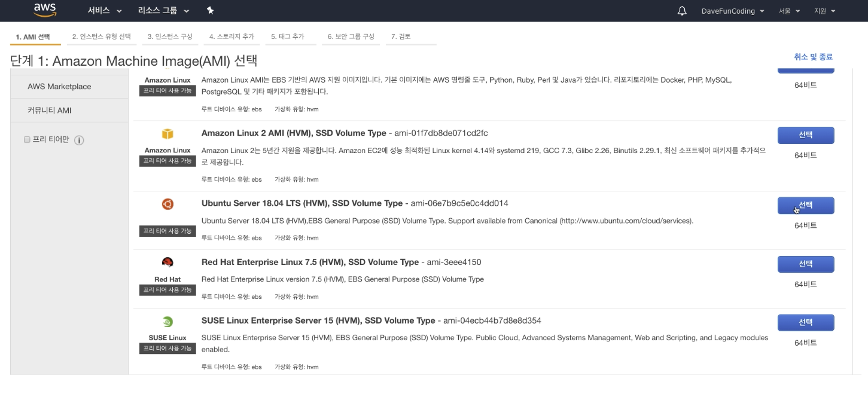Viewport: 868px width, 409px height.
Task: Open the 지원 support dropdown
Action: [x=824, y=11]
